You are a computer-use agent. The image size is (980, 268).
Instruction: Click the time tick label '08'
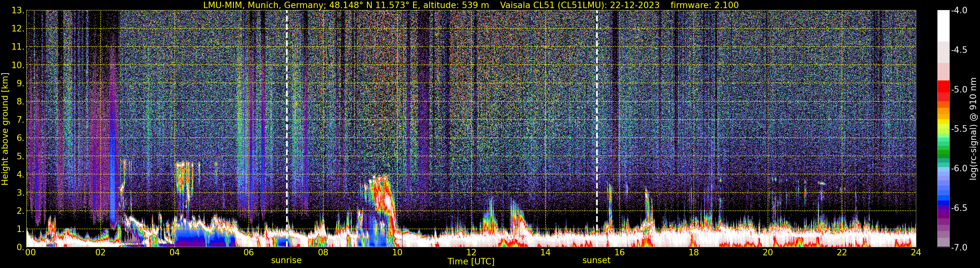point(323,253)
